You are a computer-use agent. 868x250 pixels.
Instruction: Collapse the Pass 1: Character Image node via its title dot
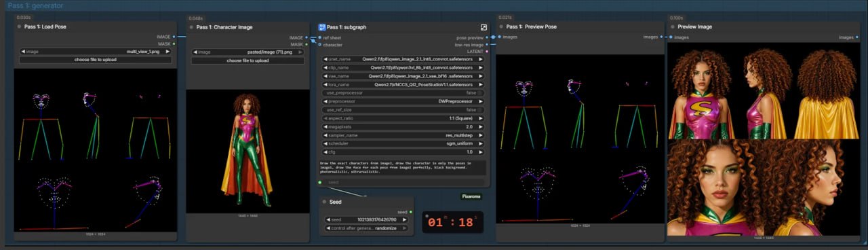click(x=191, y=27)
